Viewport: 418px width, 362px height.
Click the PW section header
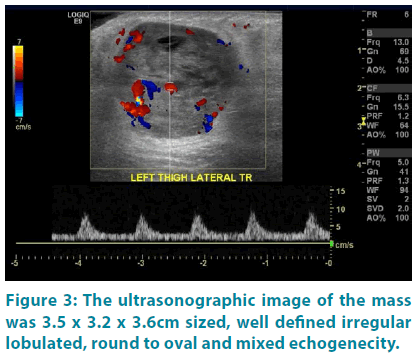pos(388,153)
